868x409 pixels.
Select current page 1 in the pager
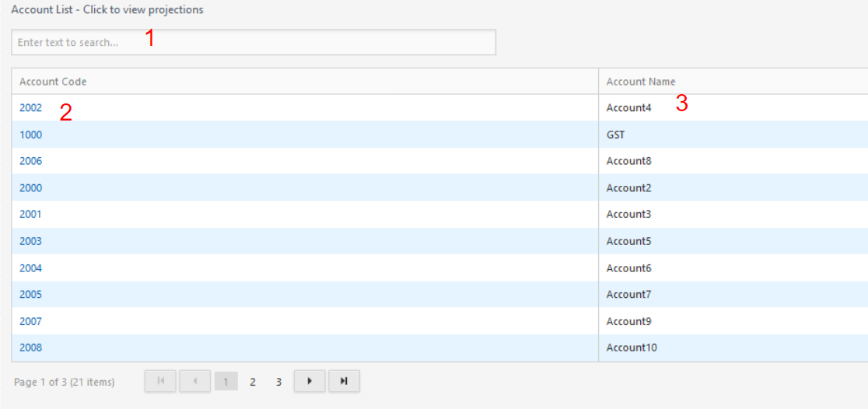tap(226, 381)
